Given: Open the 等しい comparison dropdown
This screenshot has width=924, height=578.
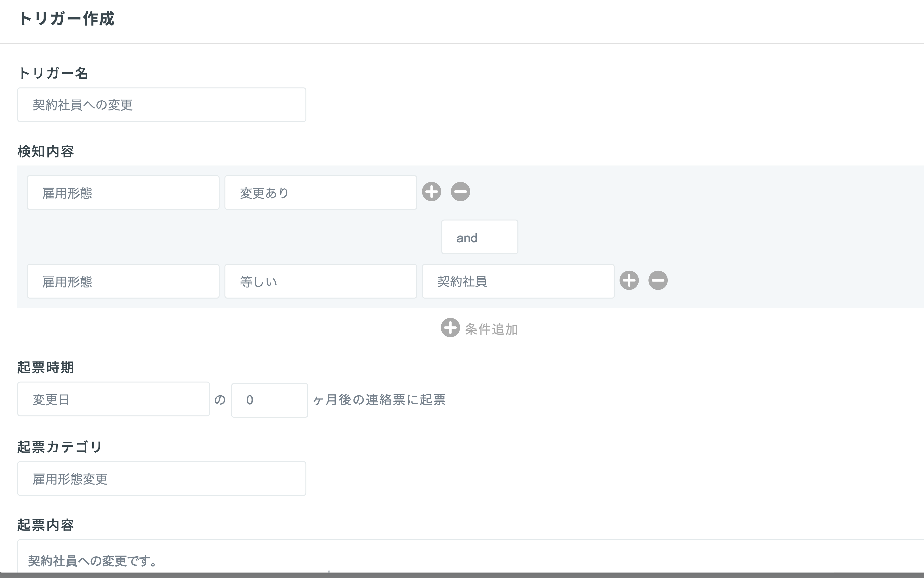Looking at the screenshot, I should pos(321,281).
